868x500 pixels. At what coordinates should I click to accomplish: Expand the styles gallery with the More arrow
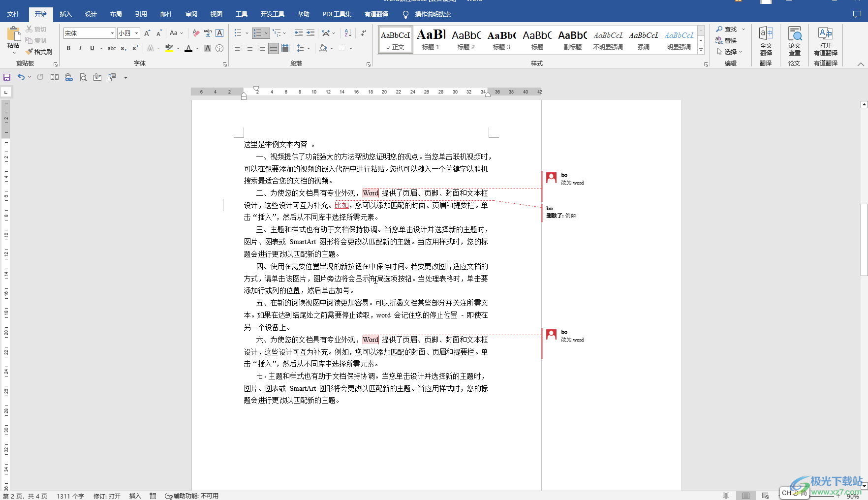pyautogui.click(x=701, y=50)
